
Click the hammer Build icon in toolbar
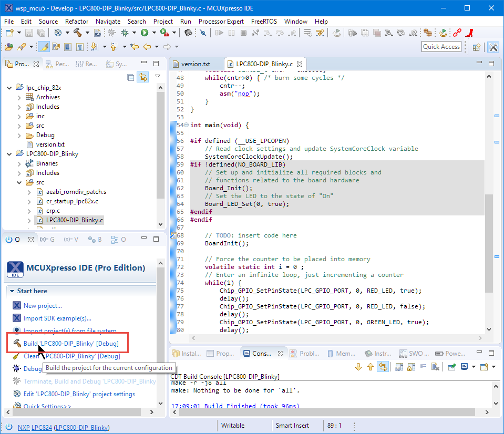(x=78, y=33)
